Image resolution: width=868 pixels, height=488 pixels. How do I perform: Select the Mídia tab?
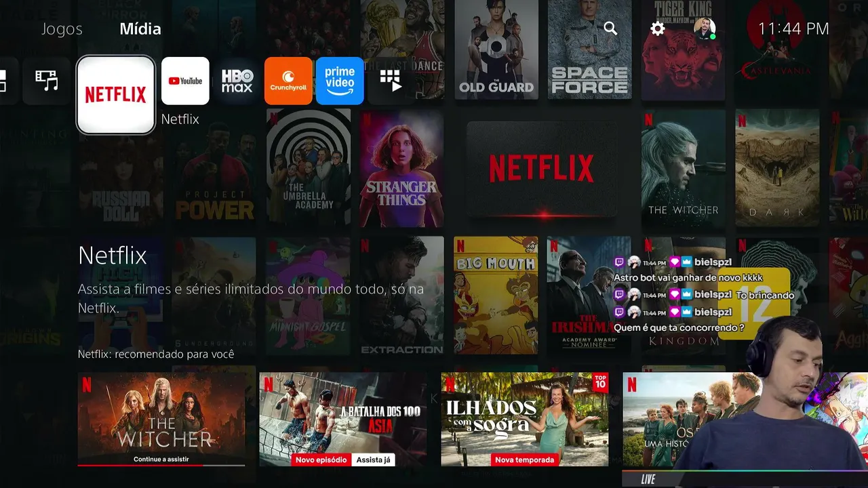click(x=140, y=28)
